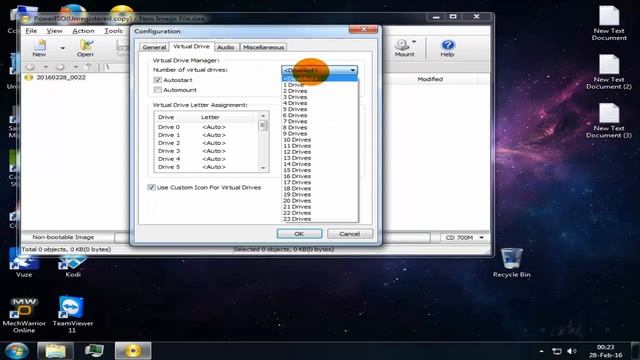Select the Drive 5 row
Screen dimensions: 640x360
click(207, 167)
